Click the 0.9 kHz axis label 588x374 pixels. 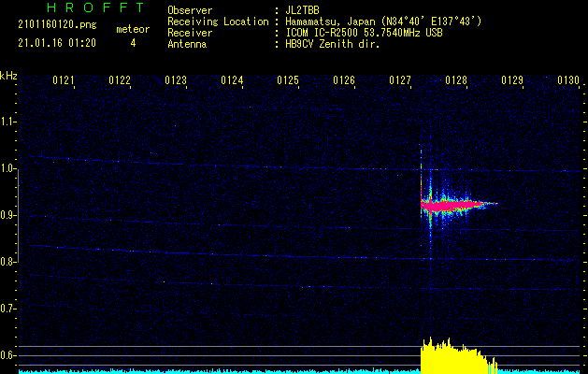tap(7, 215)
